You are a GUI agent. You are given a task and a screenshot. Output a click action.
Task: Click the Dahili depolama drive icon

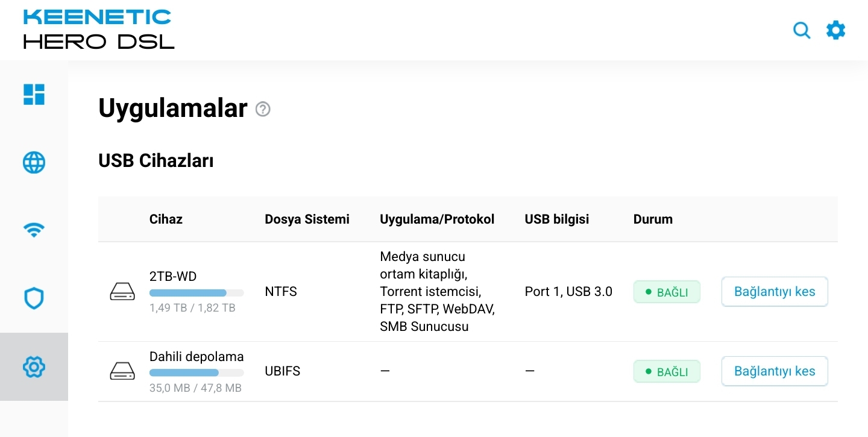coord(122,371)
